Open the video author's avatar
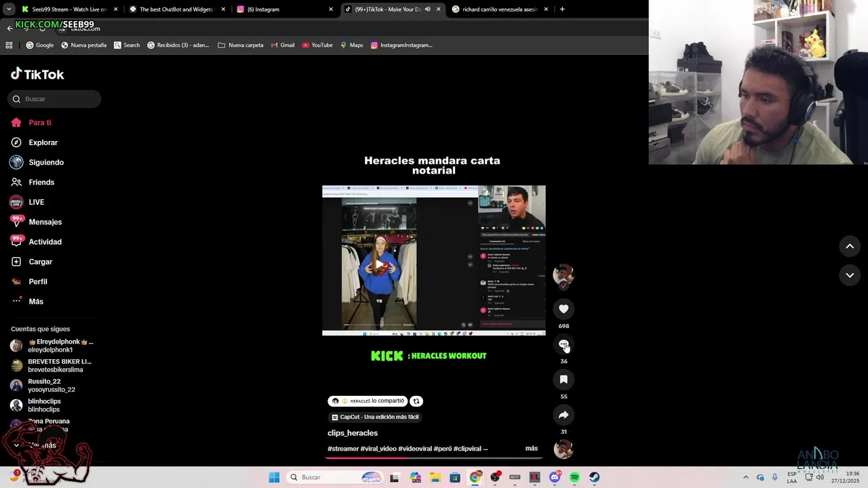This screenshot has width=868, height=488. [x=564, y=274]
